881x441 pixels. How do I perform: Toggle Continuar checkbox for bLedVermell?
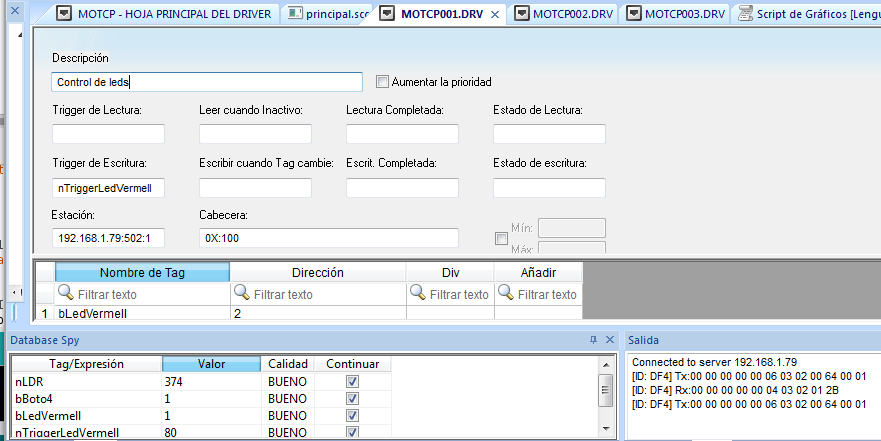coord(352,416)
